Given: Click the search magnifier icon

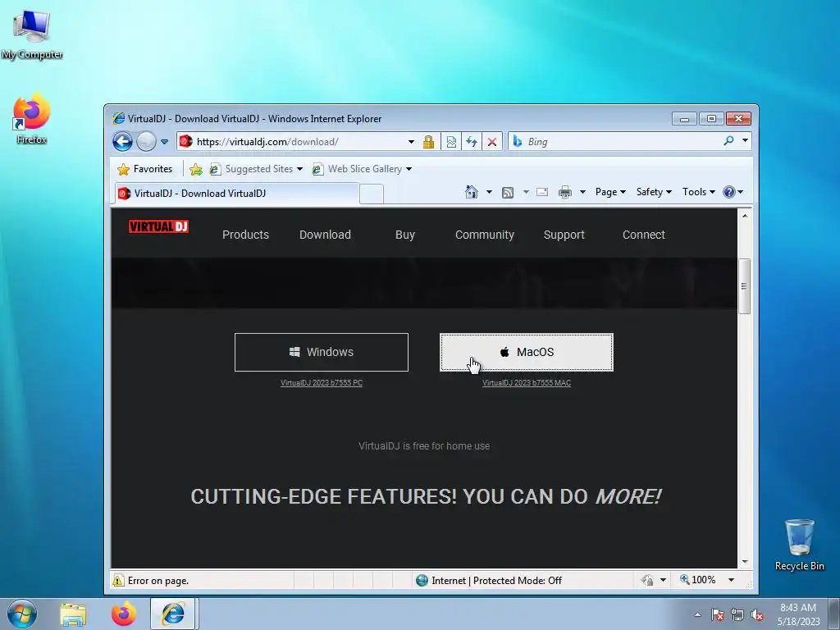Looking at the screenshot, I should click(x=728, y=141).
